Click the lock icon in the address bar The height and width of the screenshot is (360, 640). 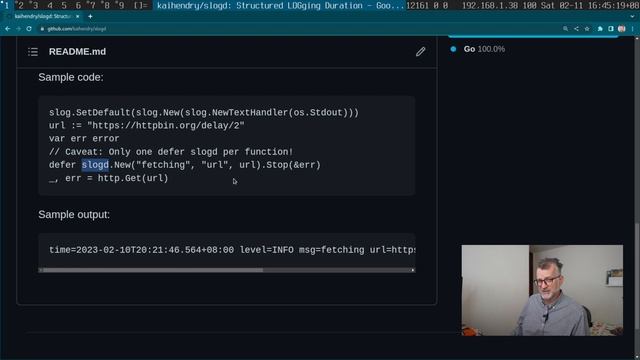(42, 29)
